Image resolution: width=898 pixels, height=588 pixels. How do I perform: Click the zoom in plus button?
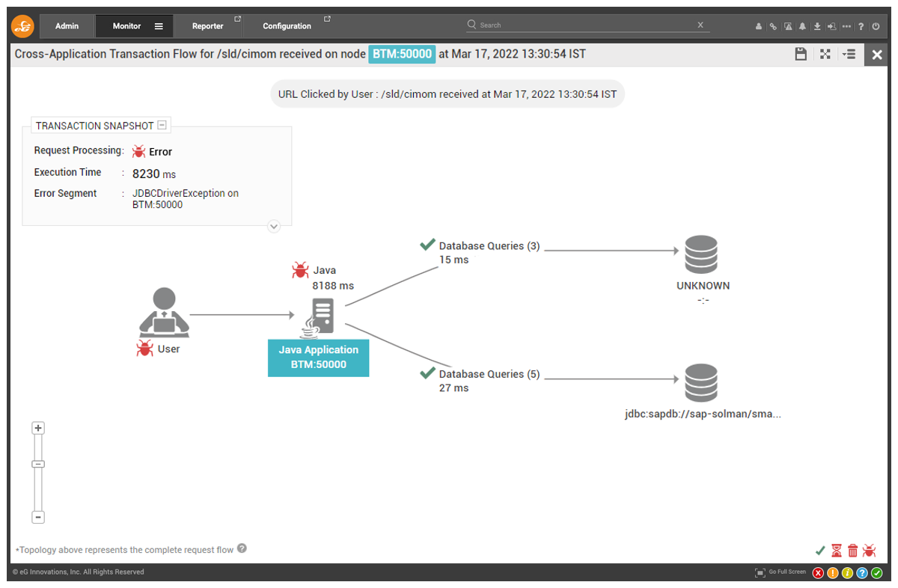point(38,428)
